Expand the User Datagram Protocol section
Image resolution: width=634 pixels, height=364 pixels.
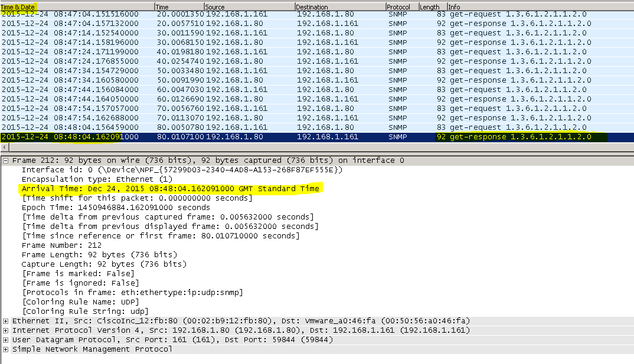tap(6, 340)
